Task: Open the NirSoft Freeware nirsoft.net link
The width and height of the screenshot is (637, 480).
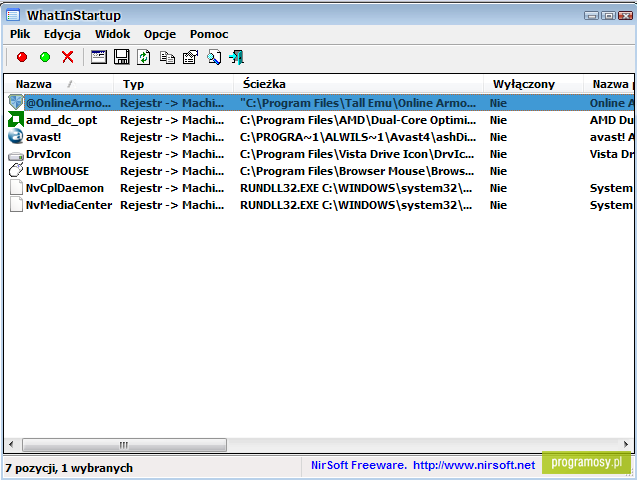Action: click(423, 465)
